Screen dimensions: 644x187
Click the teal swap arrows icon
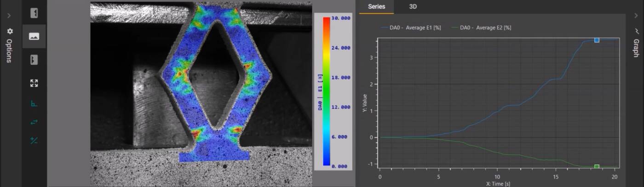click(34, 122)
